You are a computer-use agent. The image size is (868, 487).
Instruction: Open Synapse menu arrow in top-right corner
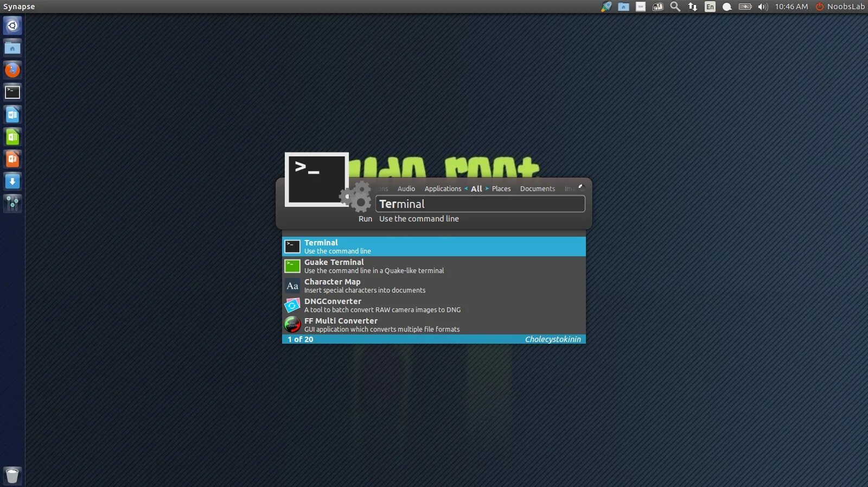coord(580,186)
